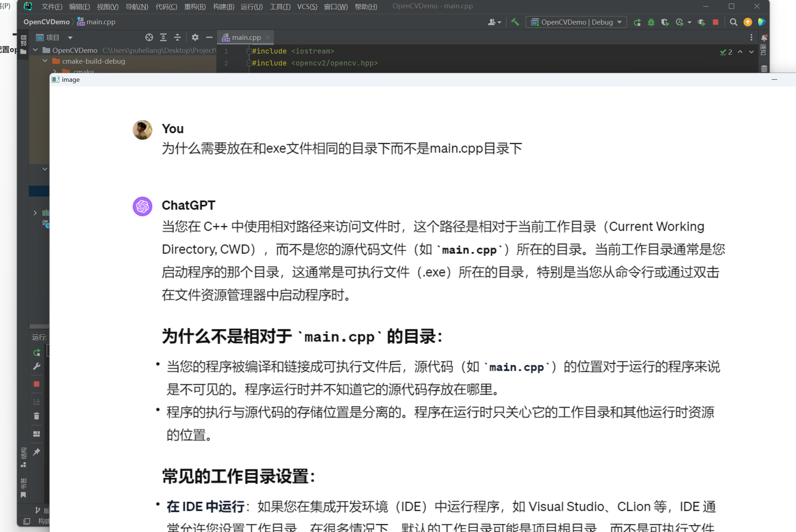
Task: Click the colorful toolbox icon at toolbar end
Action: pyautogui.click(x=762, y=22)
